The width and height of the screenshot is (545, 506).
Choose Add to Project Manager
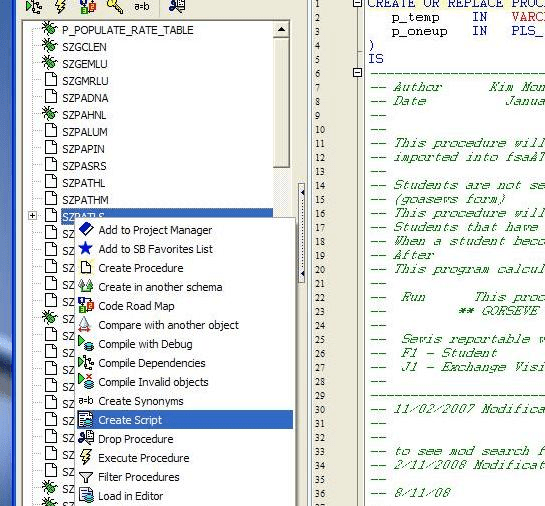click(x=185, y=230)
